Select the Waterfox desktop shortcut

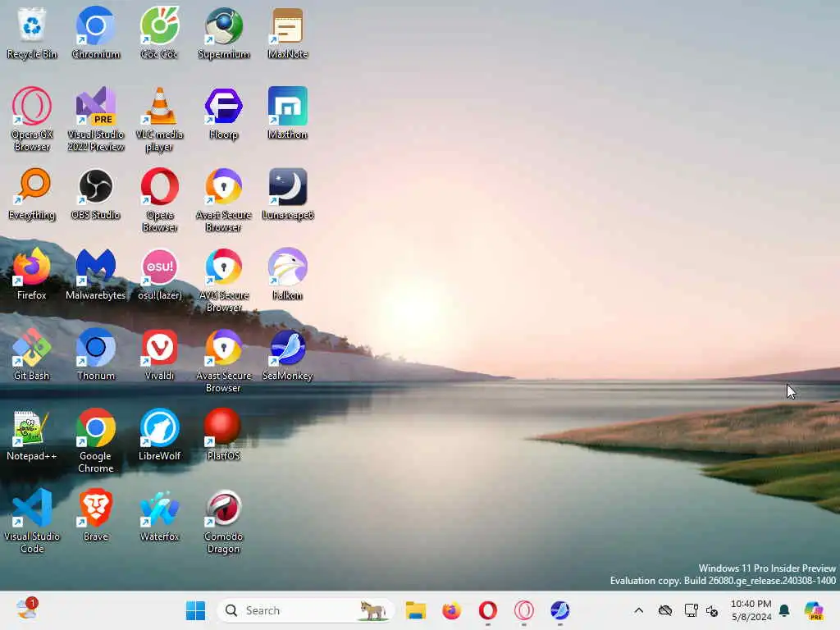160,515
